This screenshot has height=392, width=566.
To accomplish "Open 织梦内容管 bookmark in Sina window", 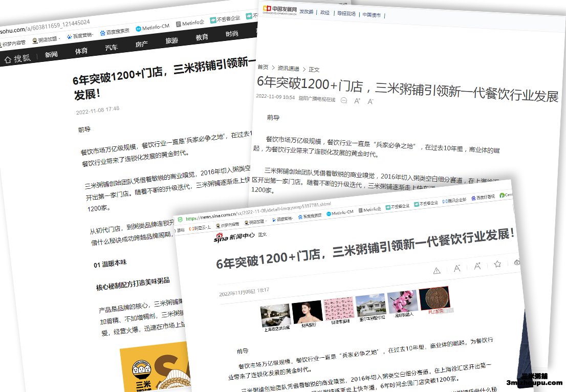I will (227, 225).
